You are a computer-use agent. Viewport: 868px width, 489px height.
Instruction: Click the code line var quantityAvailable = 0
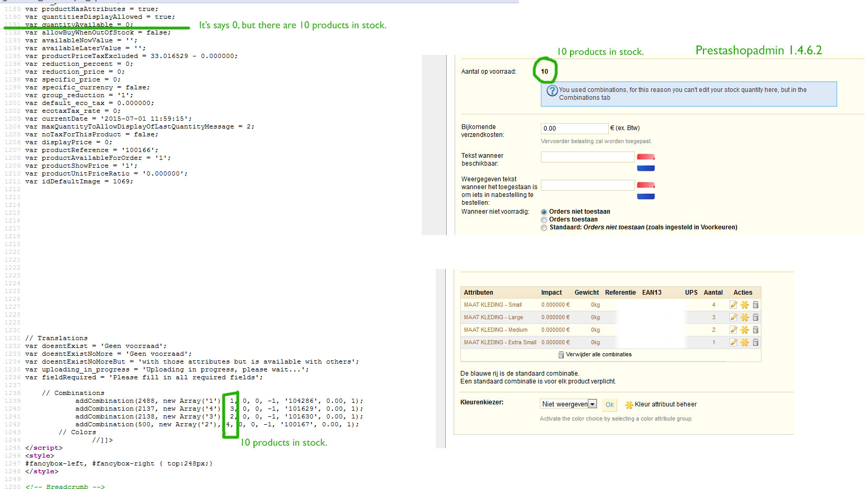(79, 25)
